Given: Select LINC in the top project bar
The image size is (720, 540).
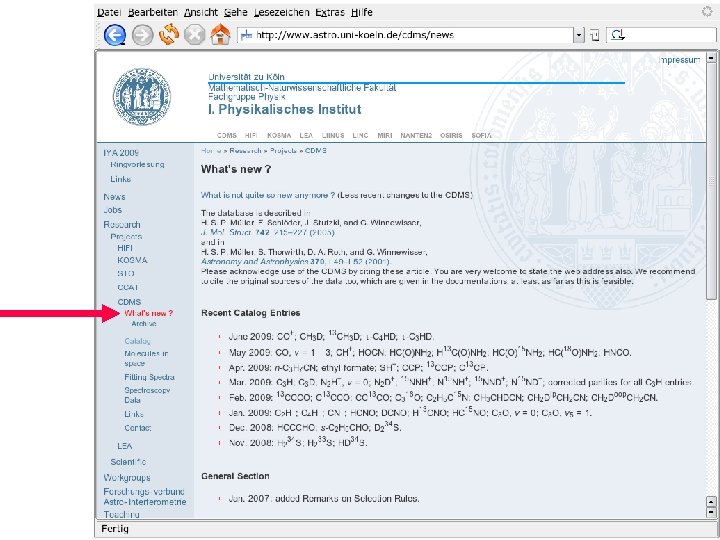Looking at the screenshot, I should (x=360, y=135).
